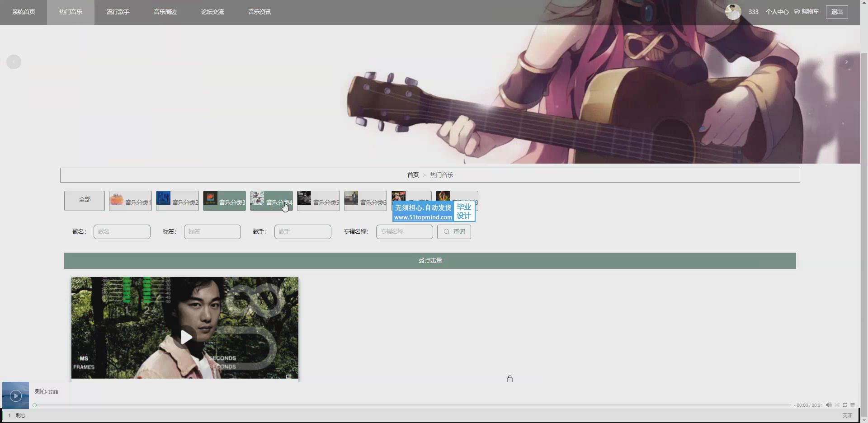Click the username 333 in the top bar
Viewport: 868px width, 423px height.
coord(753,12)
